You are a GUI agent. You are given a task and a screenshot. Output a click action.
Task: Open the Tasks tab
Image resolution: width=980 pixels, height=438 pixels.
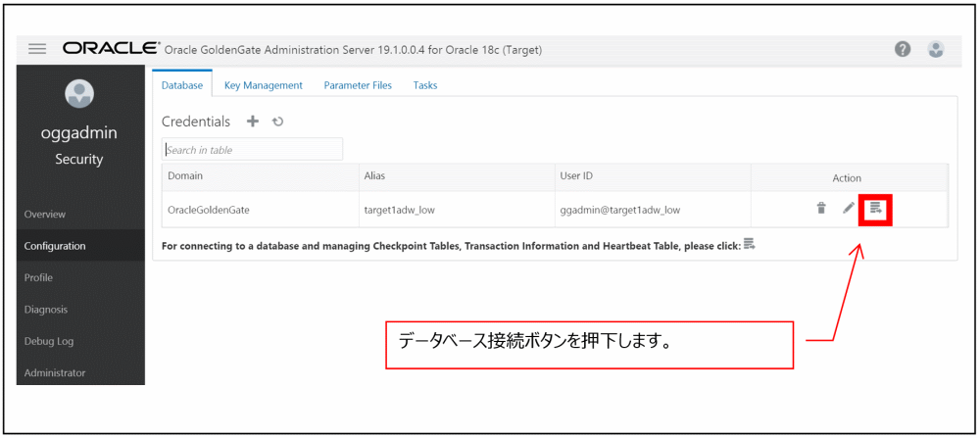(x=425, y=85)
